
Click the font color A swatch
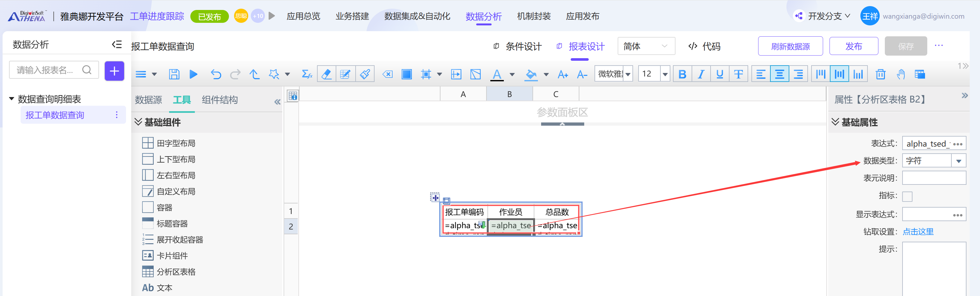pos(497,74)
